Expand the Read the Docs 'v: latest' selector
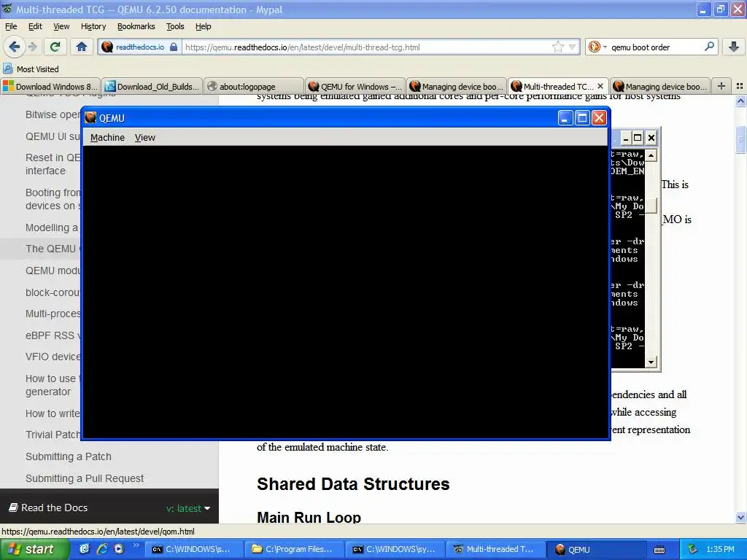Viewport: 747px width, 560px height. click(x=188, y=508)
